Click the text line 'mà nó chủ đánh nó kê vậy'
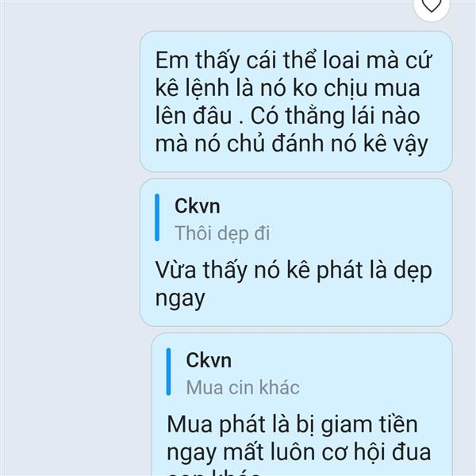The width and height of the screenshot is (476, 476). [291, 144]
